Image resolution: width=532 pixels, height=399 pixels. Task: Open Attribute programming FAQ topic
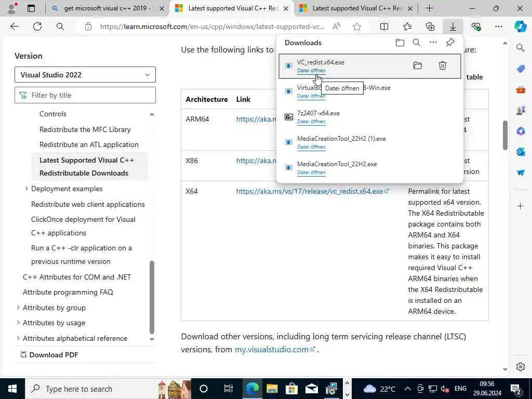tap(68, 292)
